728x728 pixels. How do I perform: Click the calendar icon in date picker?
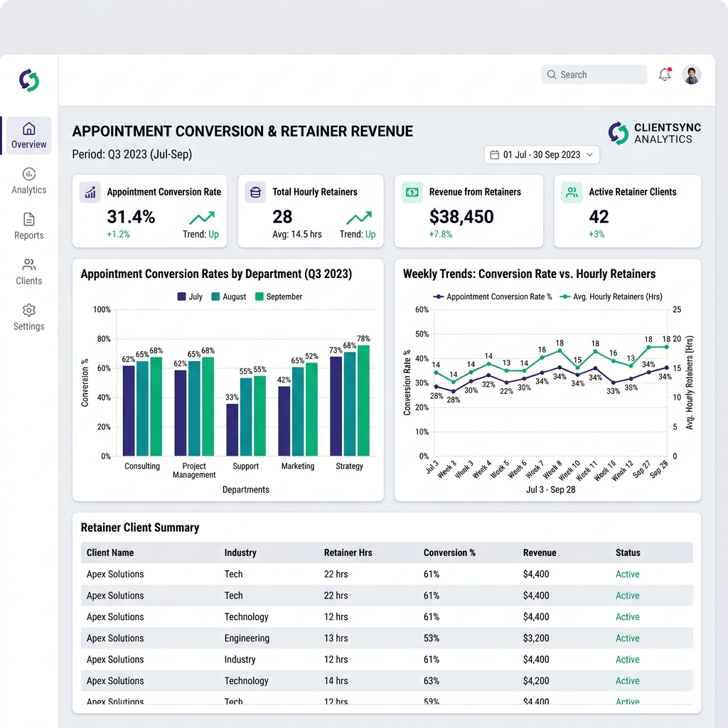[x=495, y=154]
